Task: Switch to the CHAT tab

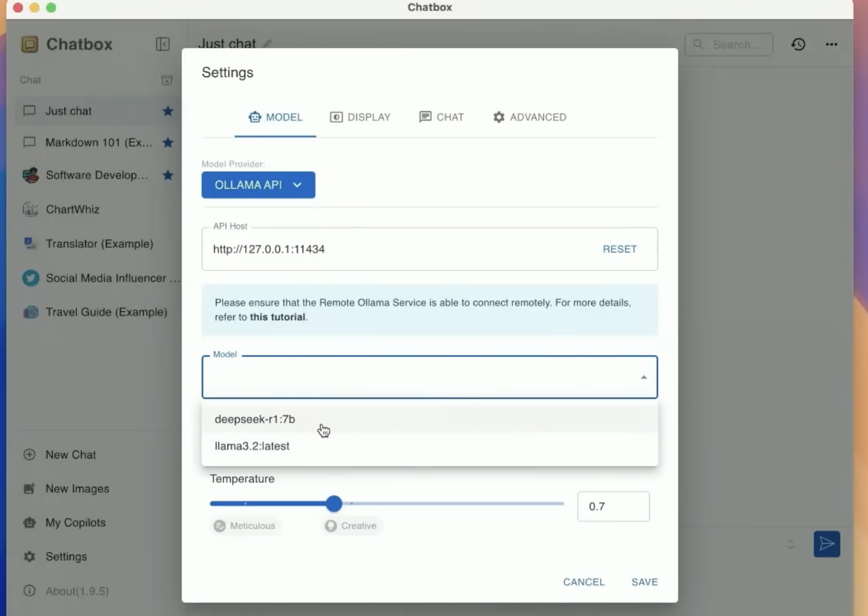Action: pos(442,117)
